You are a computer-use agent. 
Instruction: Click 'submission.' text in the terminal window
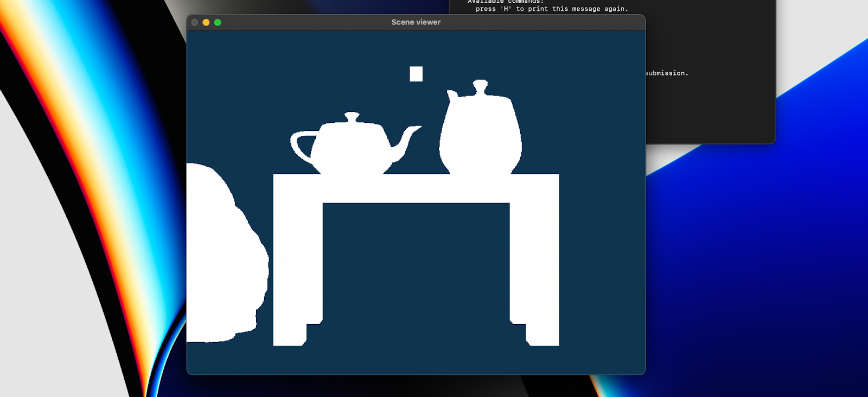(667, 73)
